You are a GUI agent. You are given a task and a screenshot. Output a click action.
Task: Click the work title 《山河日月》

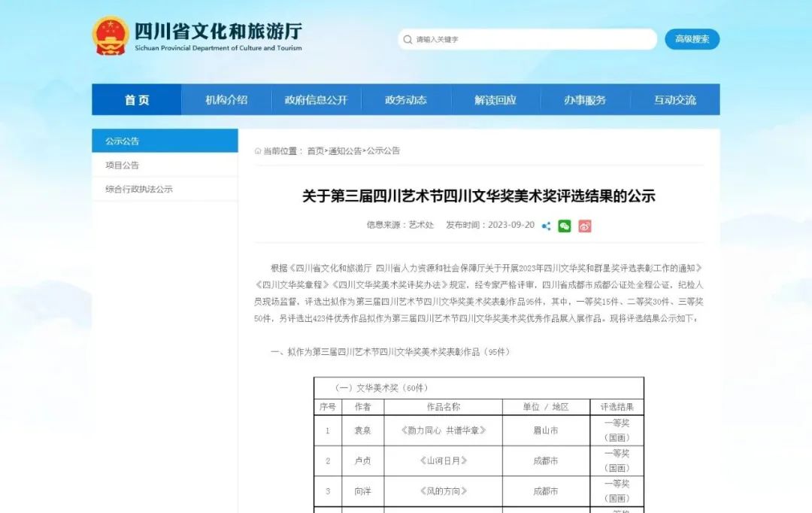[444, 460]
